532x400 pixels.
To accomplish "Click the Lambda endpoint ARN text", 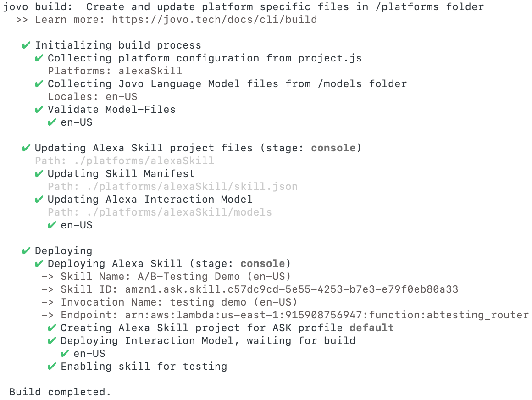I will coord(327,315).
